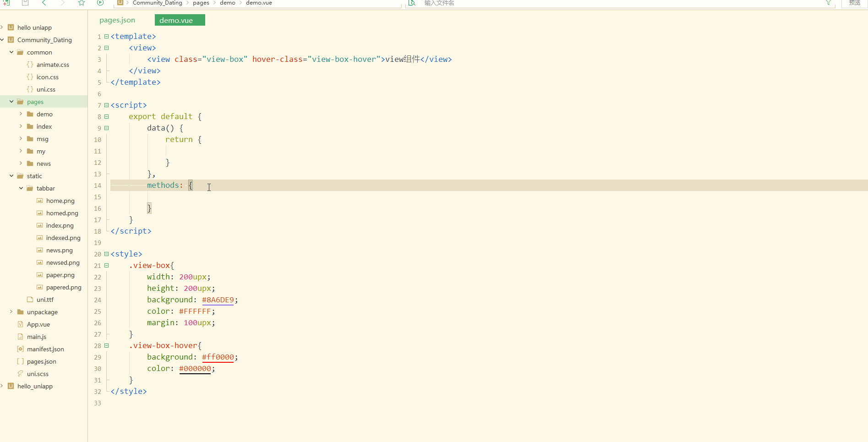This screenshot has height=442, width=868.
Task: Expand the news folder
Action: [21, 163]
